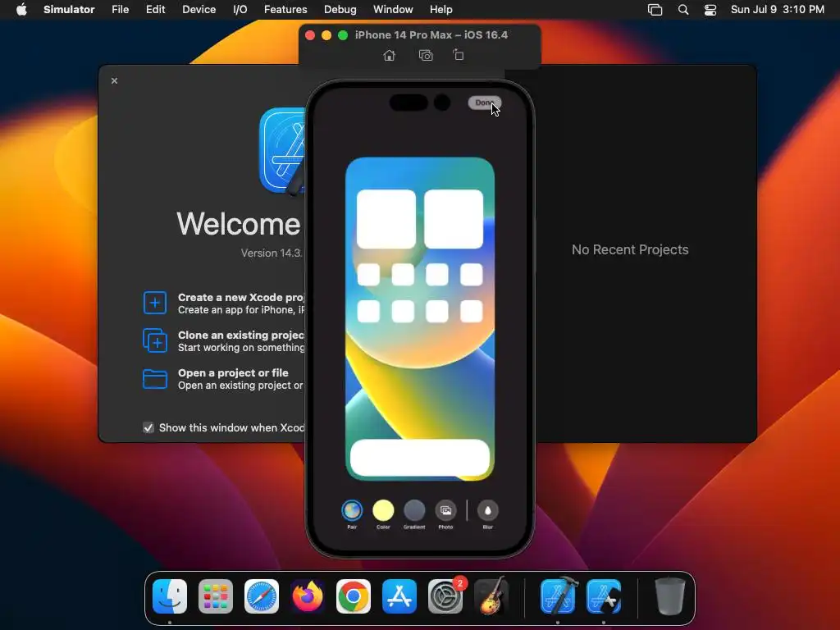Open the Debug menu
840x630 pixels.
click(340, 9)
